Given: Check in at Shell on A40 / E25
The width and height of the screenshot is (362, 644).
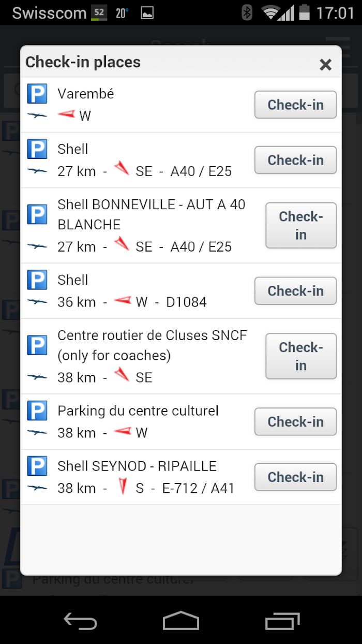Looking at the screenshot, I should point(295,160).
